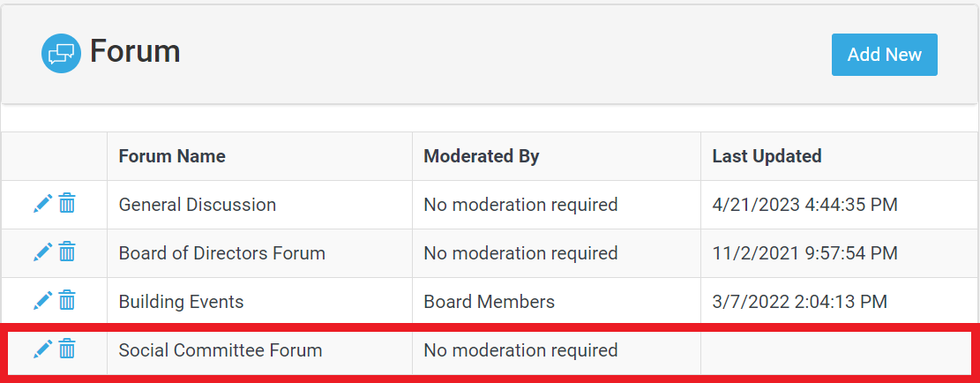Open the General Discussion forum name
Screen dimensions: 980x383
[198, 205]
